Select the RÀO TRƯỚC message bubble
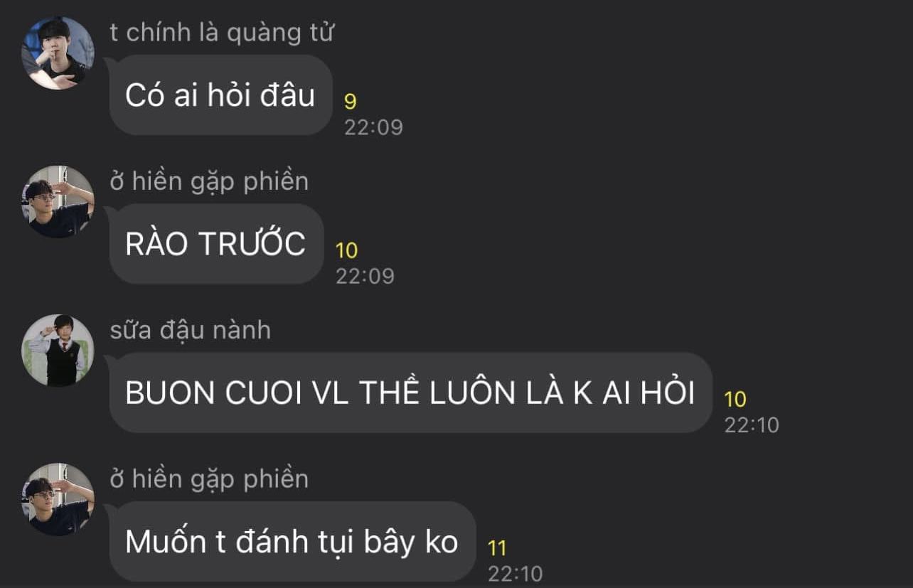Image resolution: width=913 pixels, height=588 pixels. coord(217,244)
